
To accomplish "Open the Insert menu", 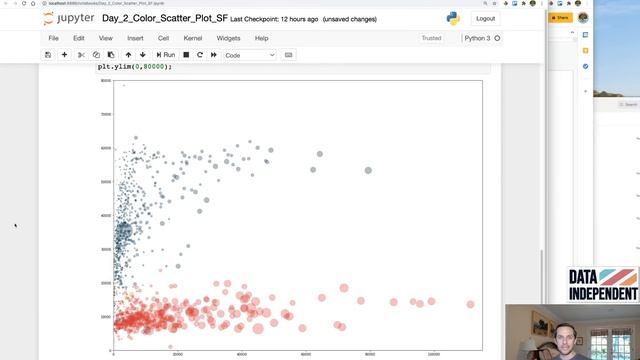I will [135, 38].
